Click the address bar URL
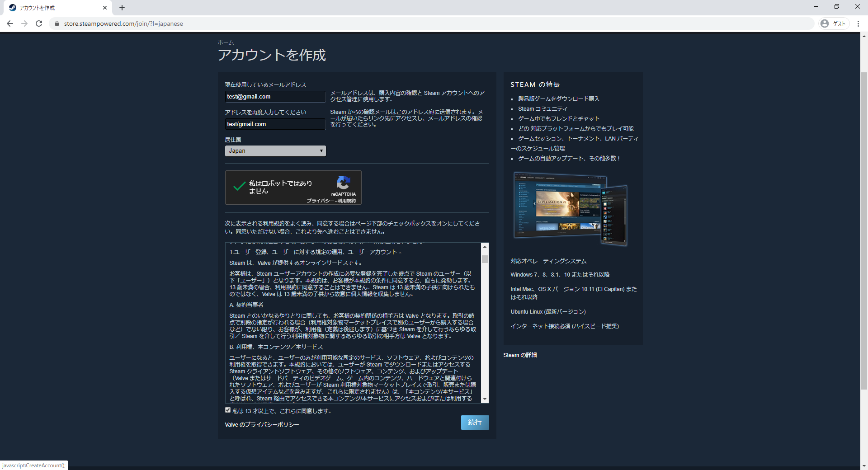 click(123, 23)
